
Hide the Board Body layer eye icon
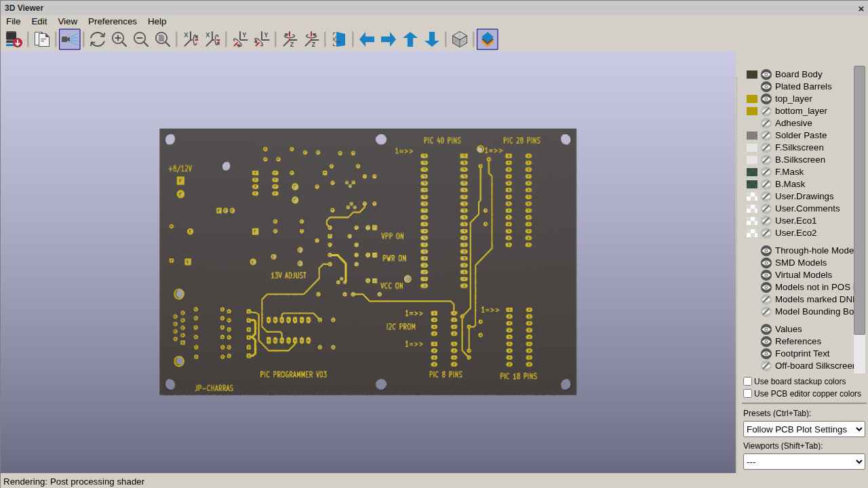pos(766,75)
